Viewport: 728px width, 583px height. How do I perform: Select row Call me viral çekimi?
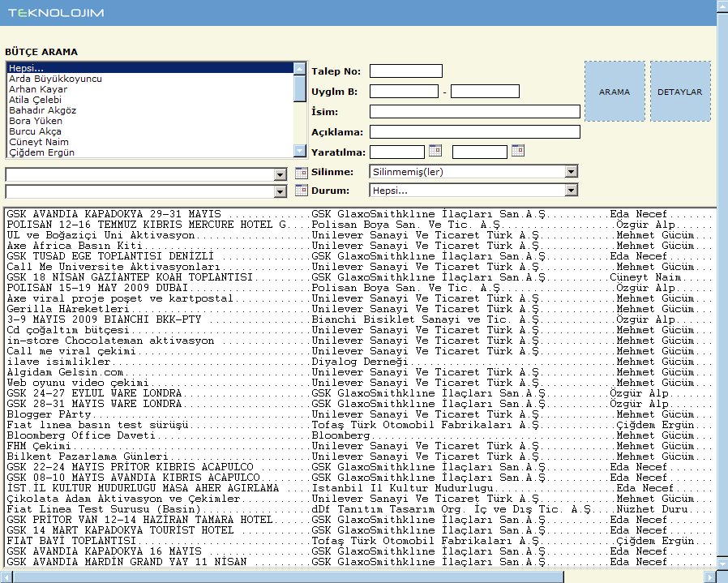pyautogui.click(x=360, y=351)
